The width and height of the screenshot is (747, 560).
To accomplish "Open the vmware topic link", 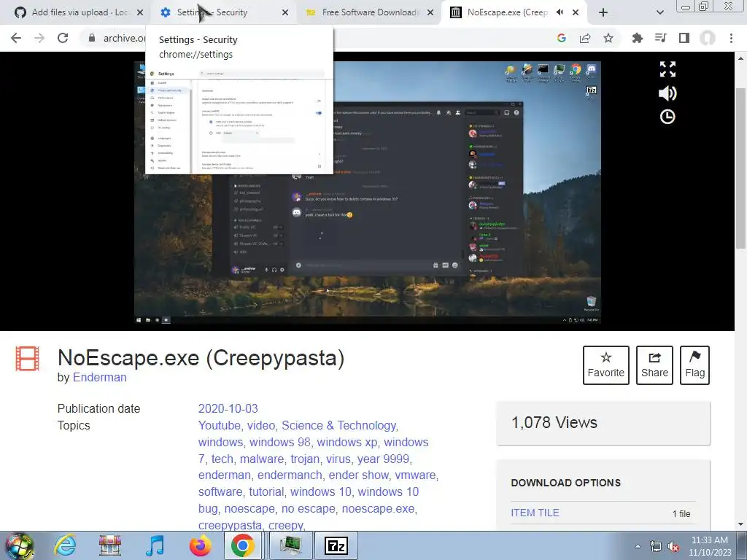I will pos(415,475).
